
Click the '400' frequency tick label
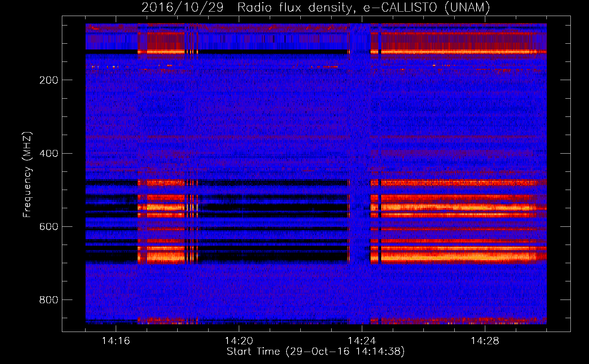tap(49, 153)
